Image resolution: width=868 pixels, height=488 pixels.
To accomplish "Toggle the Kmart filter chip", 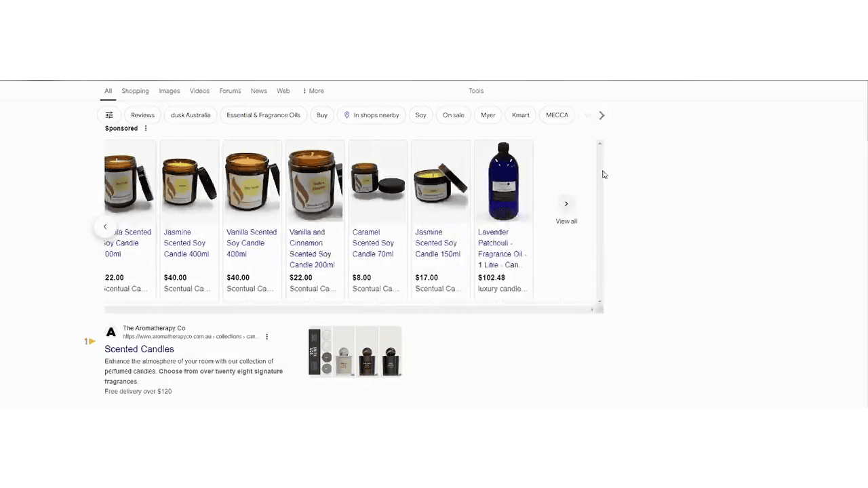I will point(520,115).
